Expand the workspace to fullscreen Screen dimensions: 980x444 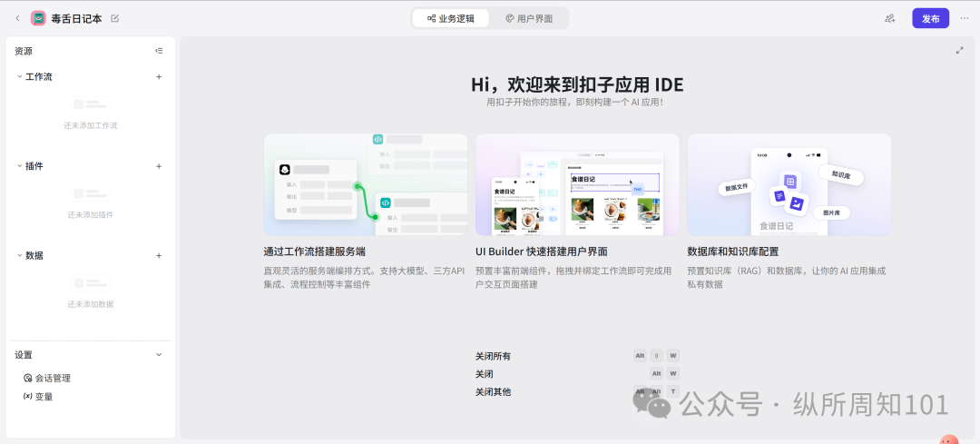pos(959,51)
